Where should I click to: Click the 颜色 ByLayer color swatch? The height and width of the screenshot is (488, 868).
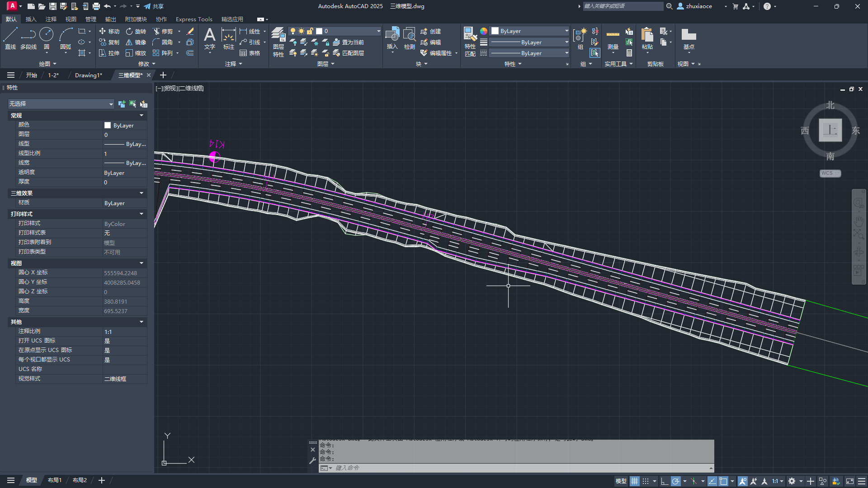pyautogui.click(x=108, y=125)
